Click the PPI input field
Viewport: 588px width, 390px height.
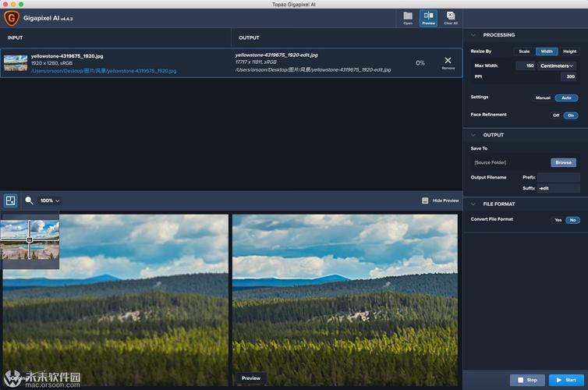point(569,76)
